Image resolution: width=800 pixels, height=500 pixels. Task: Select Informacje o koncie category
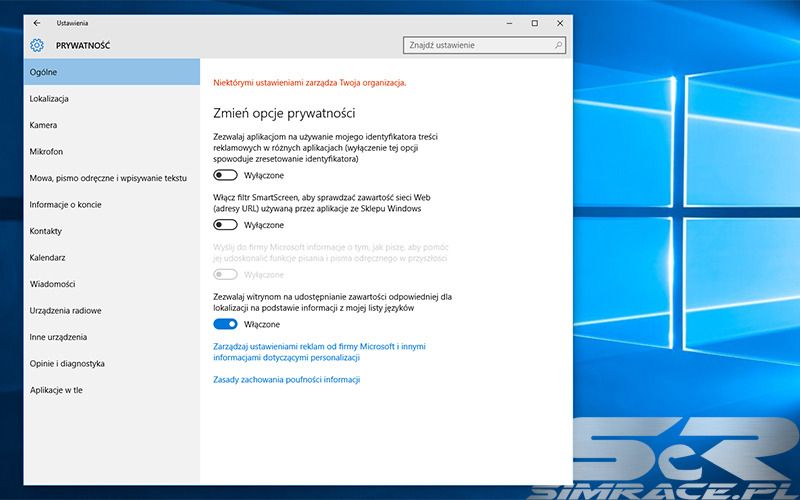click(65, 205)
